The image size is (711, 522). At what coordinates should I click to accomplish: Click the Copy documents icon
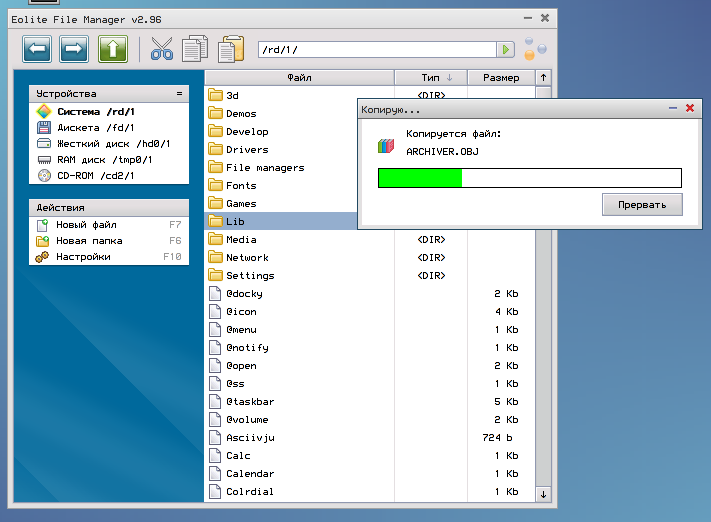[196, 48]
